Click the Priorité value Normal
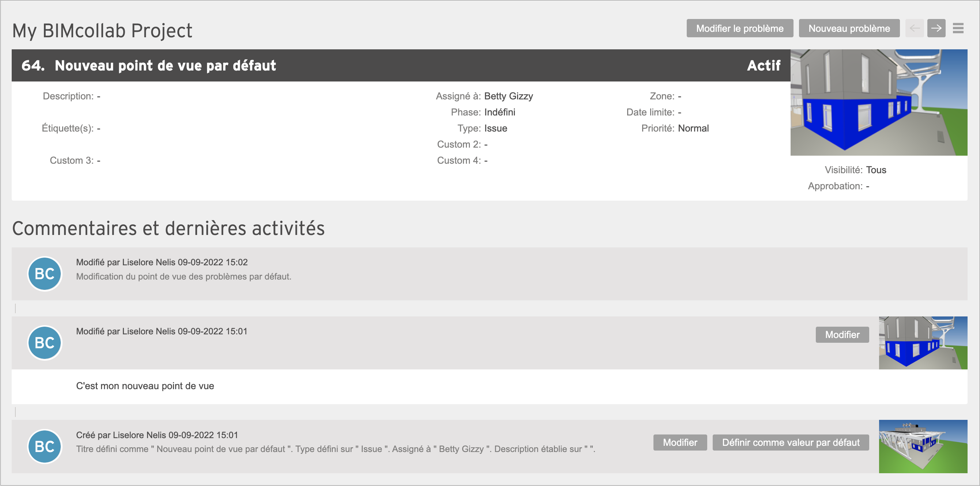 pos(693,128)
